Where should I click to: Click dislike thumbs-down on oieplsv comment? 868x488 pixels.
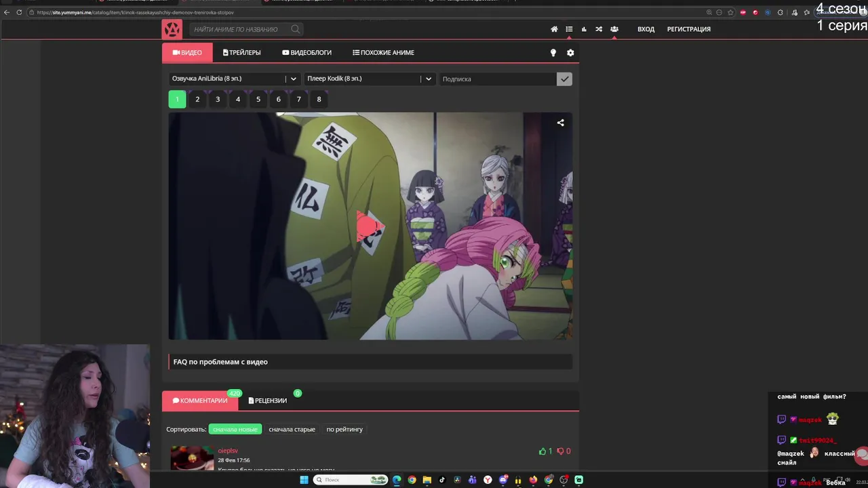coord(561,451)
